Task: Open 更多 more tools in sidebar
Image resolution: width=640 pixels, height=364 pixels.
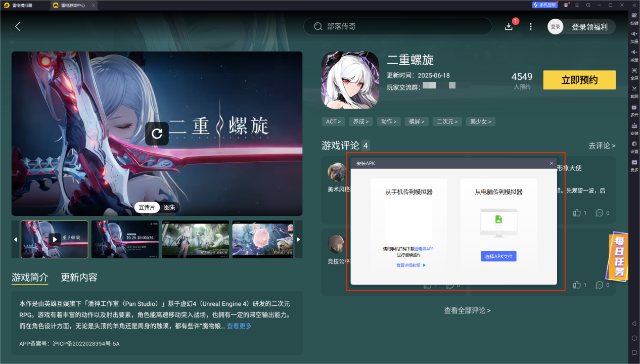Action: click(634, 165)
